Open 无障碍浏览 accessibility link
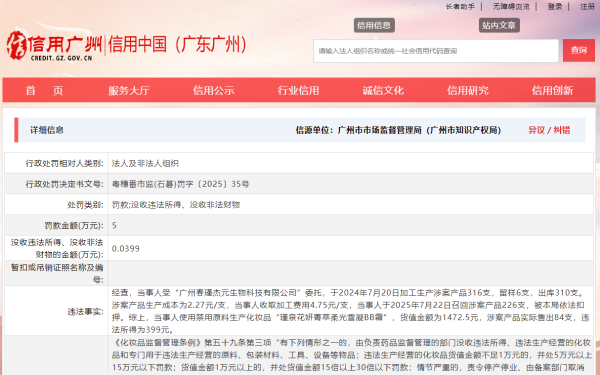600x375 pixels. 511,7
